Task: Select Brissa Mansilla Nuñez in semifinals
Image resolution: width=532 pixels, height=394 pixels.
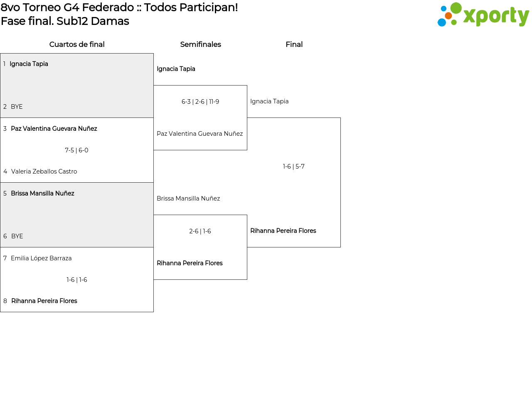Action: pos(188,198)
